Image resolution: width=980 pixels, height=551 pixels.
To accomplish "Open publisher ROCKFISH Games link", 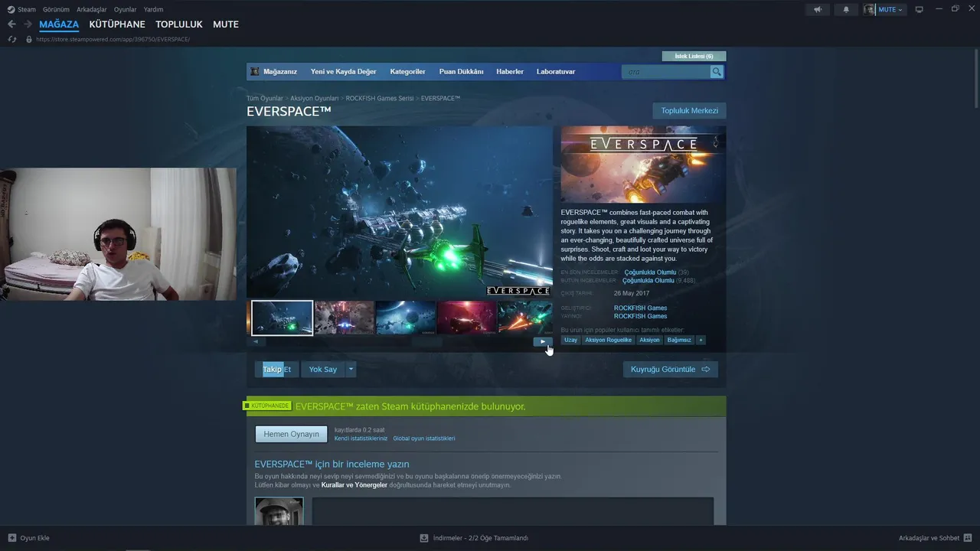I will (640, 316).
